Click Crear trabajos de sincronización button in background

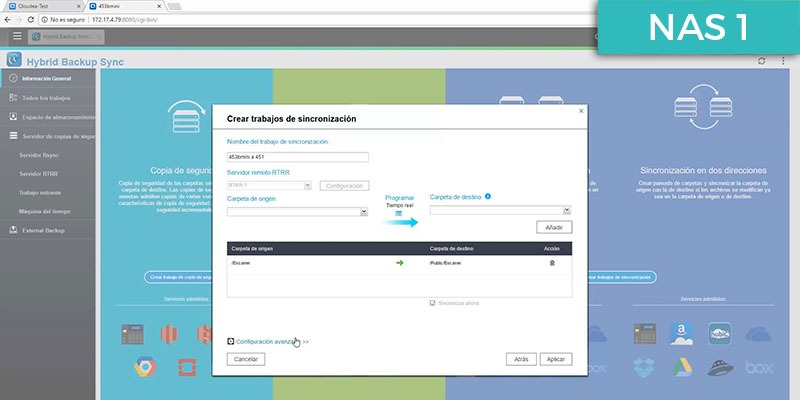(x=621, y=277)
